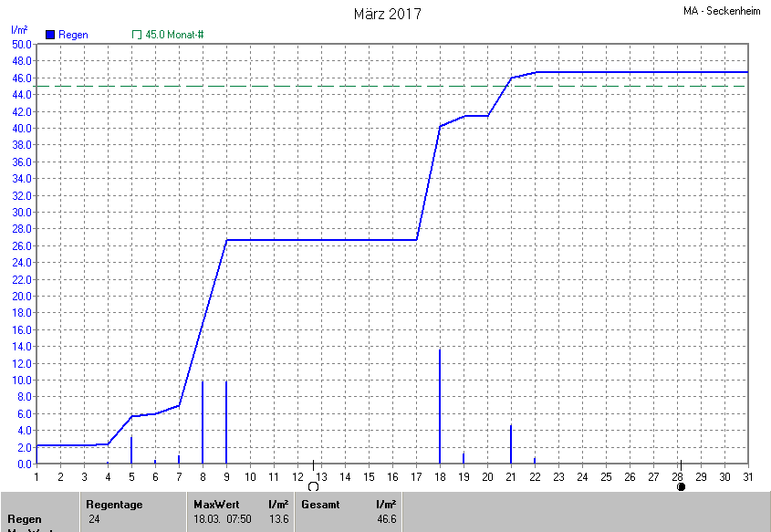The height and width of the screenshot is (532, 771).
Task: Click the Regentage column header
Action: point(114,504)
